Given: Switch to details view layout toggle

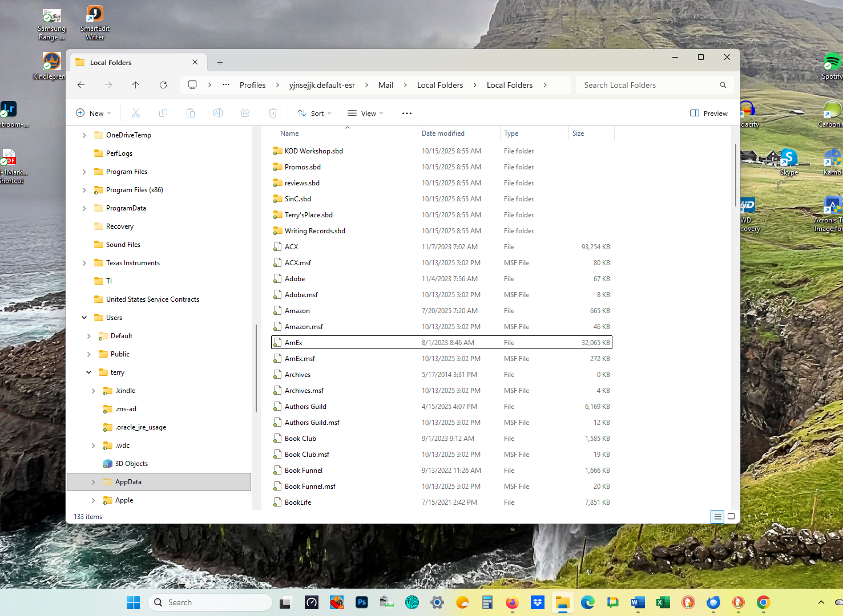Looking at the screenshot, I should pyautogui.click(x=717, y=517).
